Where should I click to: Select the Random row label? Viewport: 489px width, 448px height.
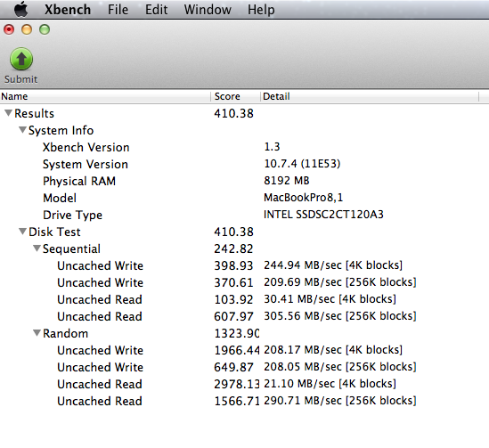point(66,334)
